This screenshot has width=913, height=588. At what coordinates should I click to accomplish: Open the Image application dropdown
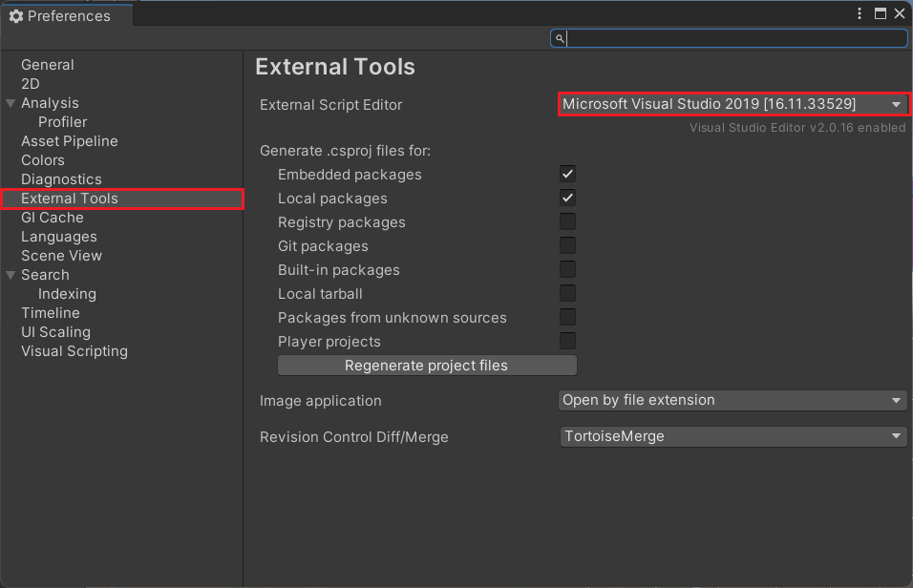pyautogui.click(x=732, y=400)
